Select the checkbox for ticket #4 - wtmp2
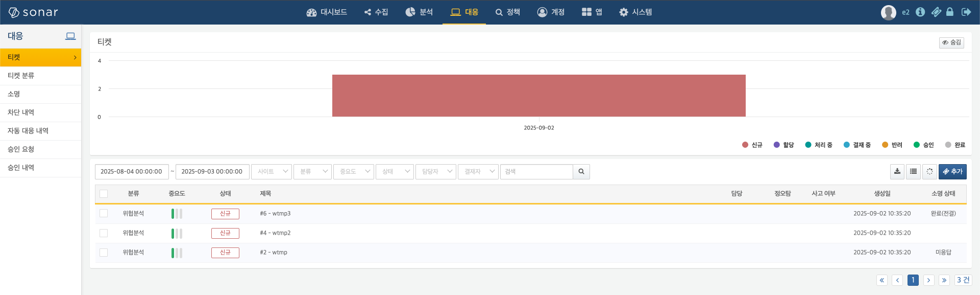 point(104,233)
